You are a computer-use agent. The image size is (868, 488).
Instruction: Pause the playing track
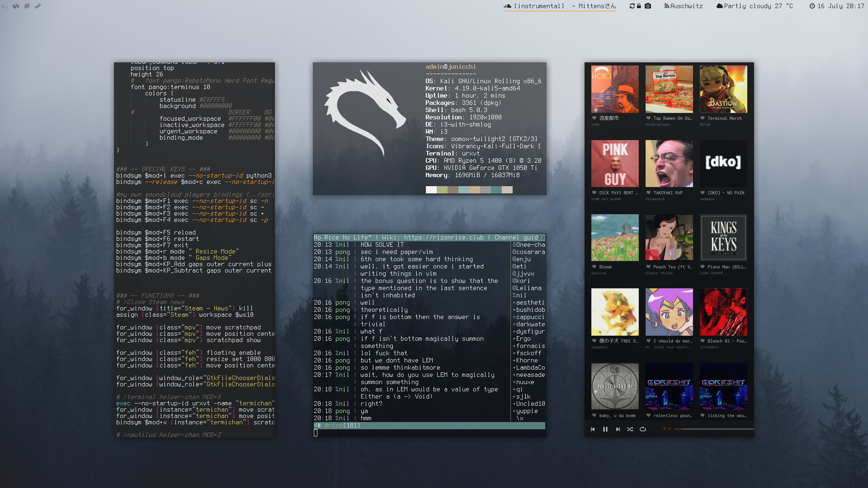coord(605,429)
